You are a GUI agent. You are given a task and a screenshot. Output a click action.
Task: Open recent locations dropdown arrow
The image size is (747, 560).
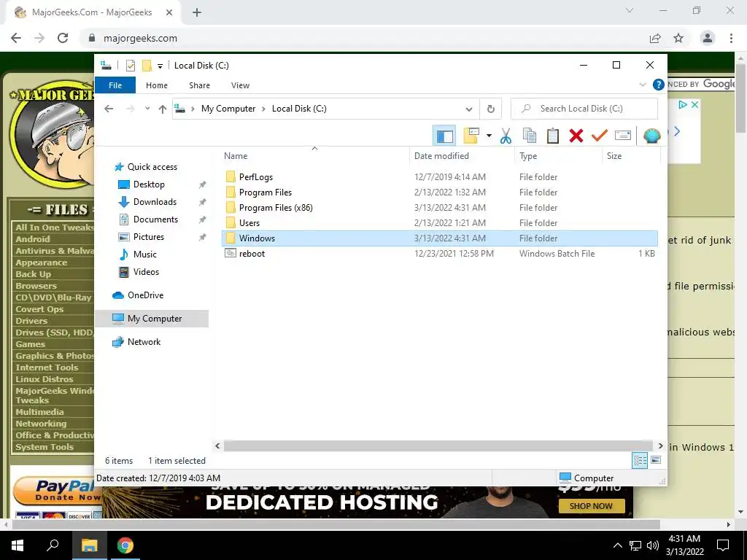tap(147, 109)
